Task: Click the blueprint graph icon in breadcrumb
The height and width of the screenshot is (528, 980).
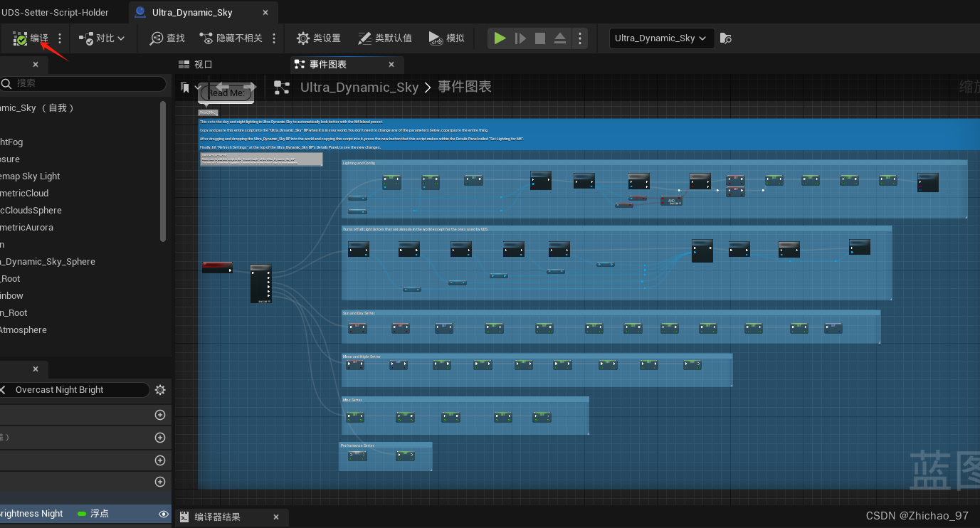Action: pos(282,88)
